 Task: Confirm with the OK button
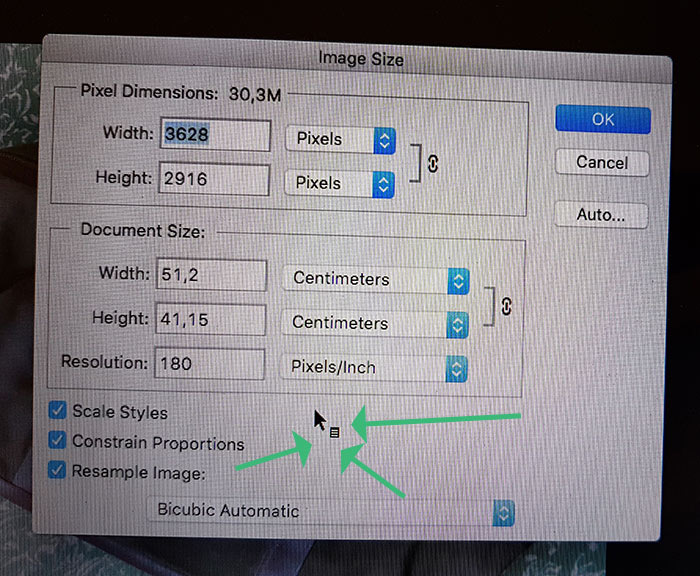(603, 119)
